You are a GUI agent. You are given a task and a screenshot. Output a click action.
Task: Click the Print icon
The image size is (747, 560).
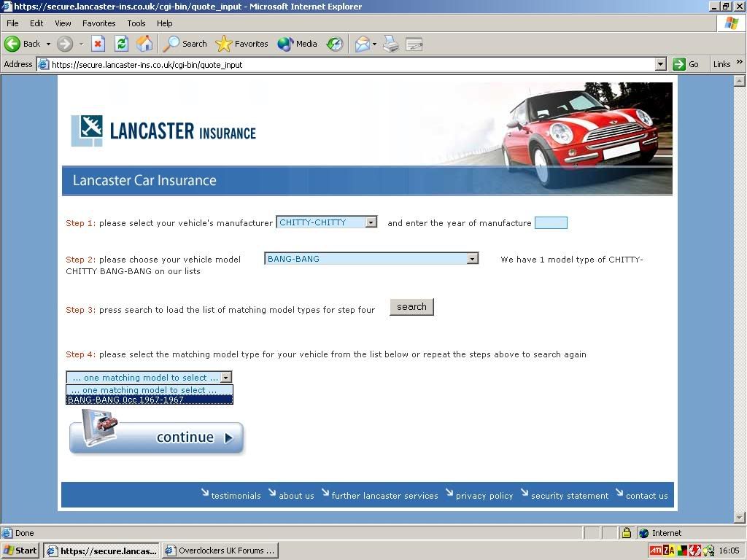click(x=391, y=44)
